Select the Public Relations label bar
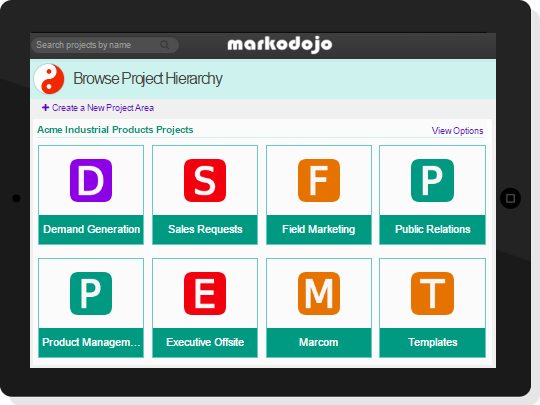 [x=433, y=230]
